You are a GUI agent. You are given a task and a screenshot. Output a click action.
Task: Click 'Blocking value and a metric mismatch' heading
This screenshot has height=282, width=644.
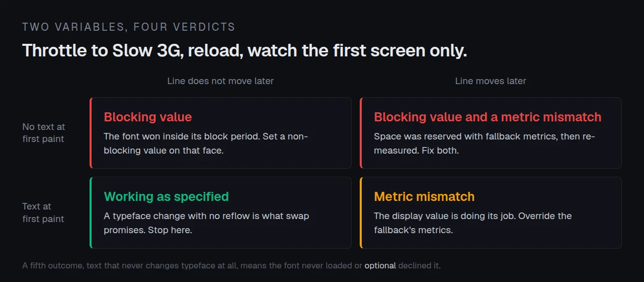[488, 117]
